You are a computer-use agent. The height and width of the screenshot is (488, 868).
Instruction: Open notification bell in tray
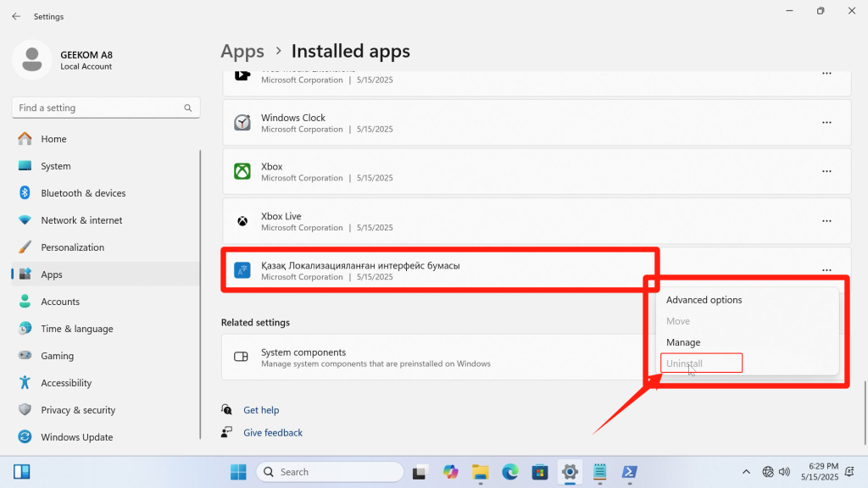(x=849, y=472)
